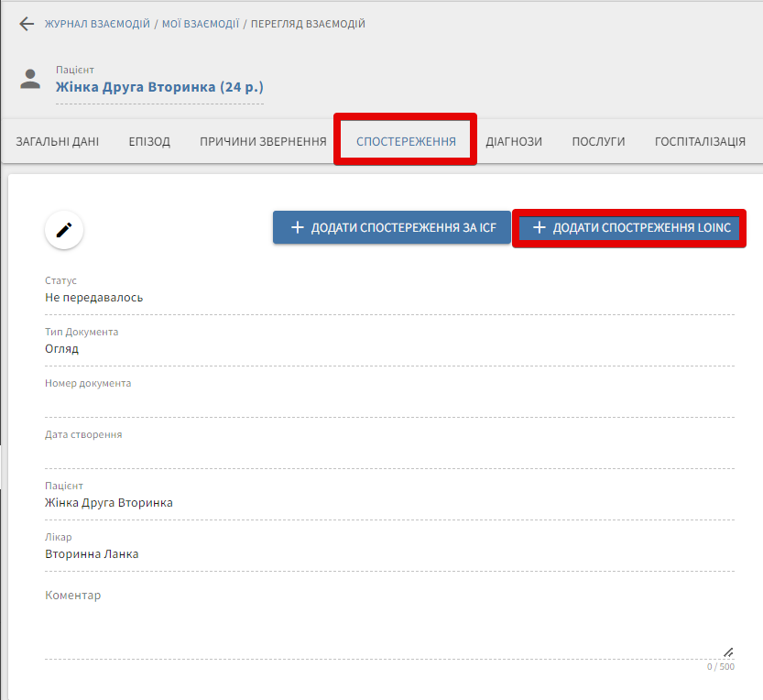Switch to the ЗАГАЛЬНІ ДАНІ tab
Screen dimensions: 763x700
(58, 141)
